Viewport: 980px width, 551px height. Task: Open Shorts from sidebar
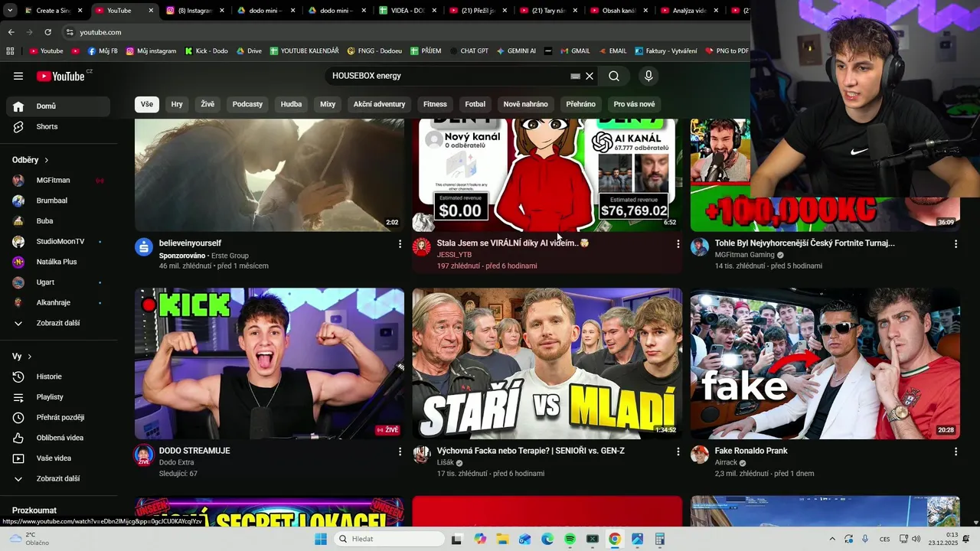tap(58, 126)
